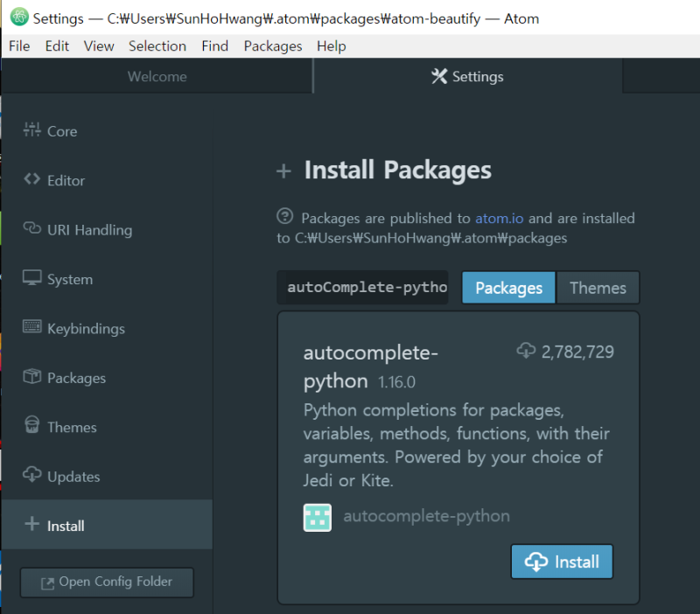Screen dimensions: 700x614
Task: Open Editor settings section
Action: coord(107,180)
